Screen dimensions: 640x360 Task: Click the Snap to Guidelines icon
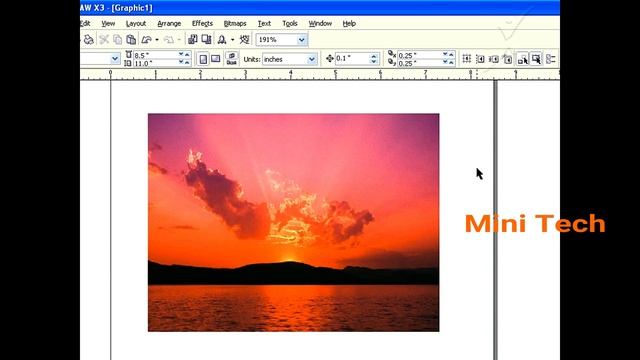480,59
